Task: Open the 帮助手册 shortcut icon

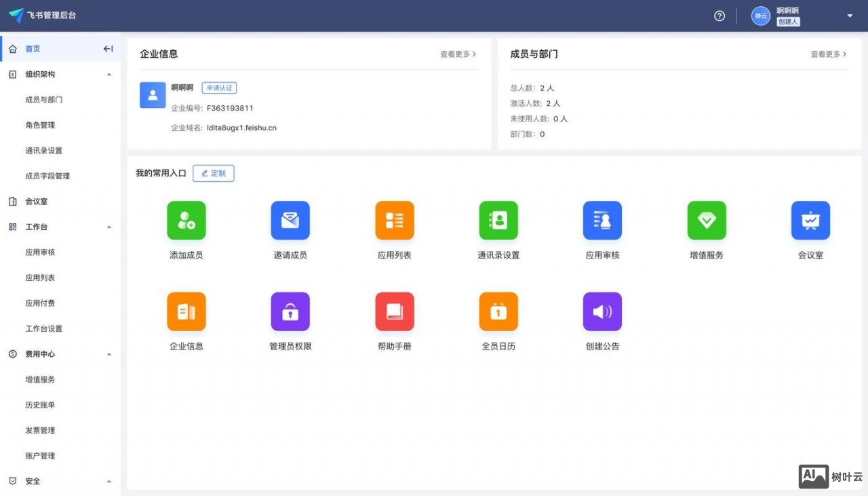Action: [x=394, y=311]
